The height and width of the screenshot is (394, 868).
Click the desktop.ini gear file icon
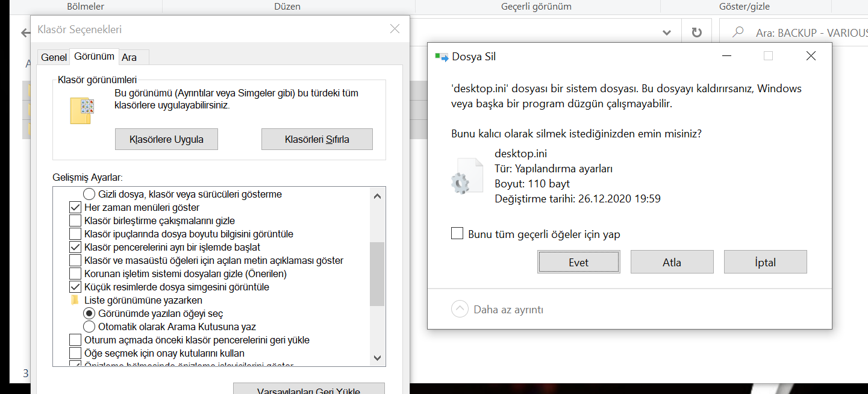[x=467, y=177]
